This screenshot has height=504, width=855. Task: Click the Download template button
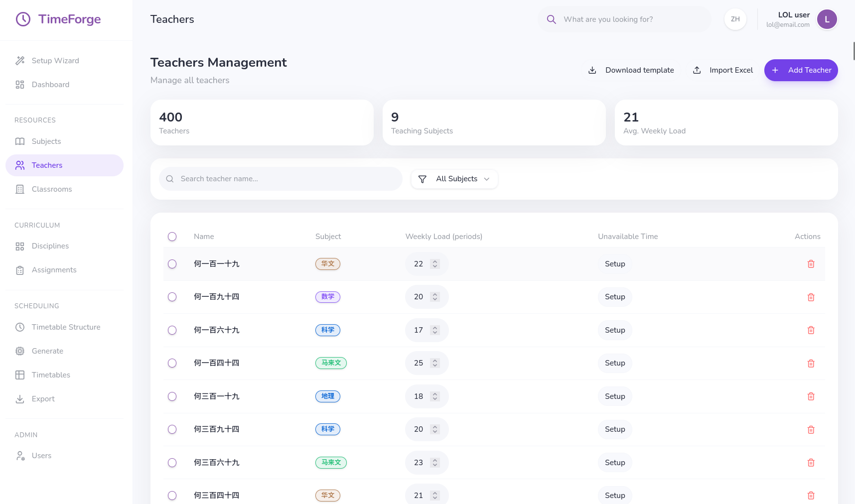point(631,70)
